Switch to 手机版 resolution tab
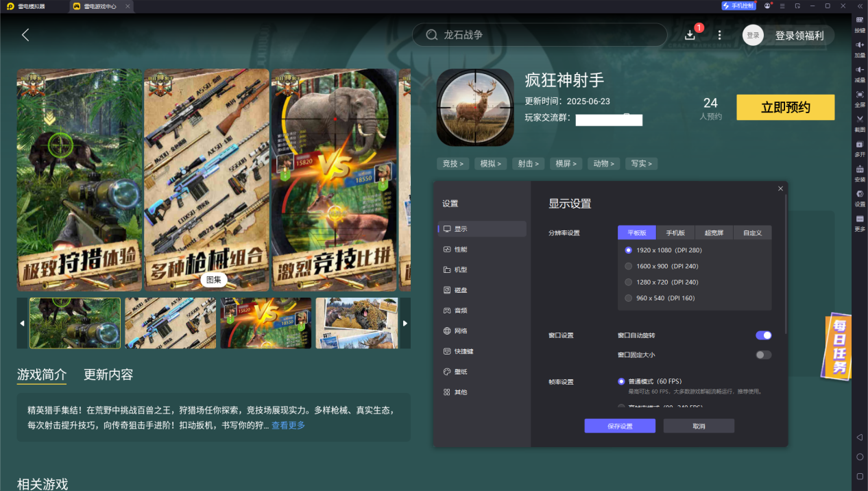This screenshot has width=868, height=491. 675,233
